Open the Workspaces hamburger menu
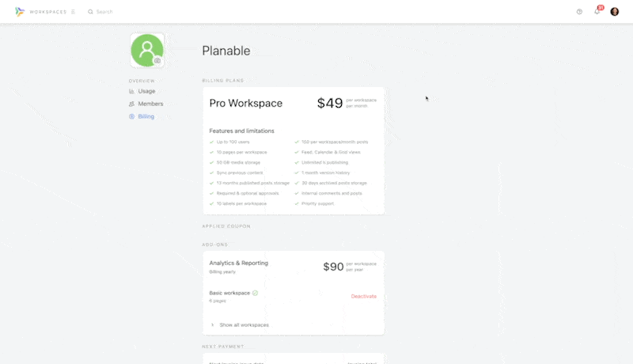The height and width of the screenshot is (364, 633). point(73,12)
